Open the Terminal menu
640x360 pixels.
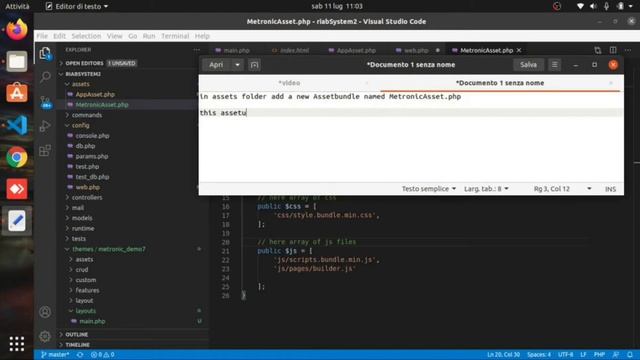[175, 36]
